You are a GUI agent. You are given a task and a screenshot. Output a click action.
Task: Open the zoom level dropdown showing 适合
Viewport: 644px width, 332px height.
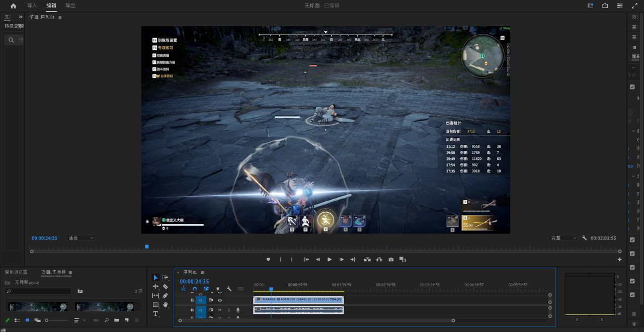click(x=81, y=238)
